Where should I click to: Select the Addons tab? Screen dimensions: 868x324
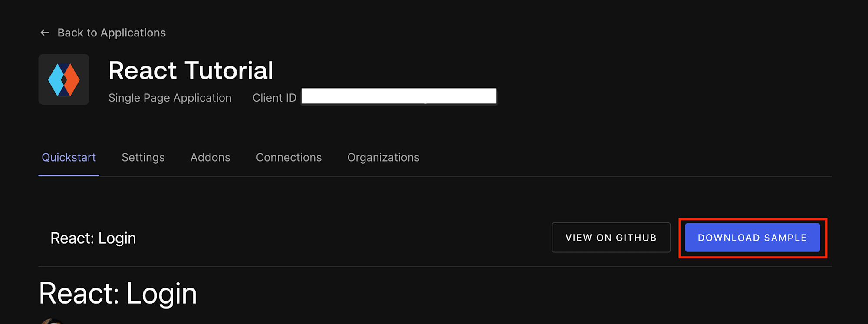(210, 157)
